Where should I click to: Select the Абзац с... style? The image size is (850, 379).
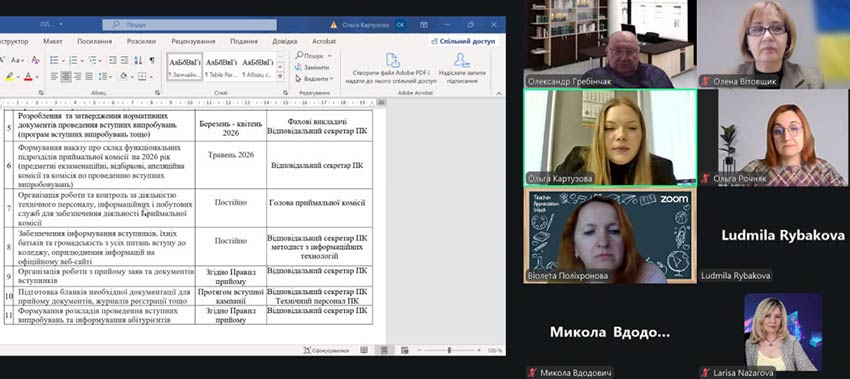257,67
